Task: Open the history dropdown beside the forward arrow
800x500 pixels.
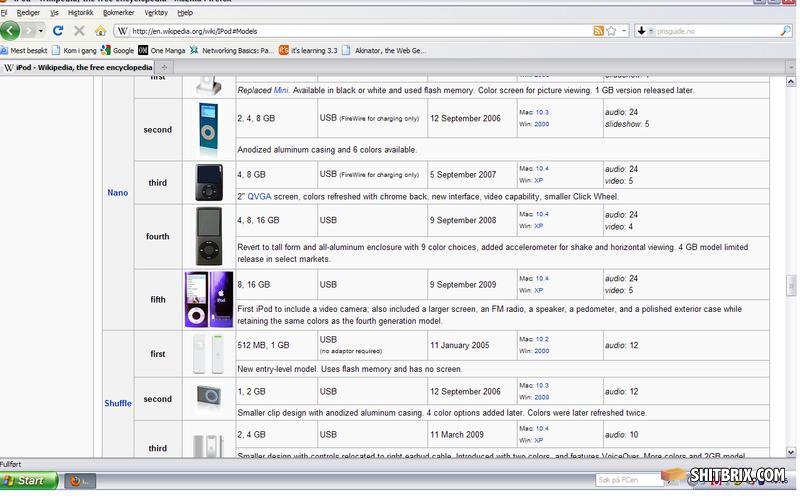Action: 40,31
